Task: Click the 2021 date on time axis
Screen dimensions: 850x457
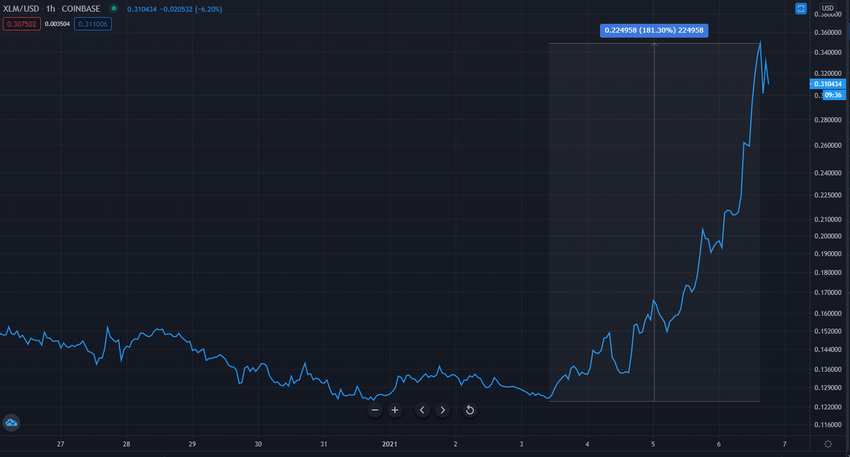Action: point(389,444)
